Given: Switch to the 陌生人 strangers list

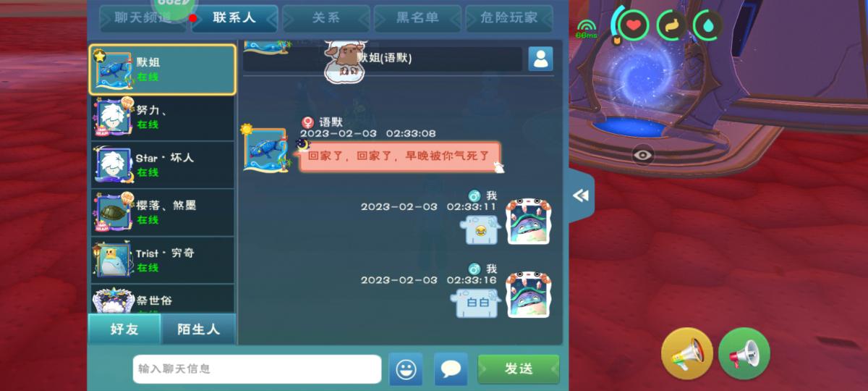Looking at the screenshot, I should [x=198, y=329].
